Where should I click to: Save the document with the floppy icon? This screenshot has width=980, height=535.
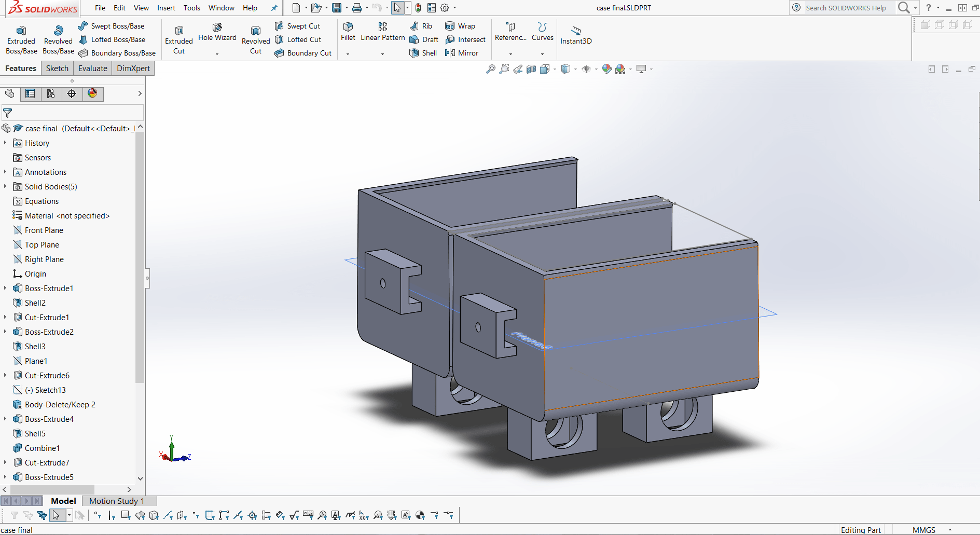[x=337, y=8]
